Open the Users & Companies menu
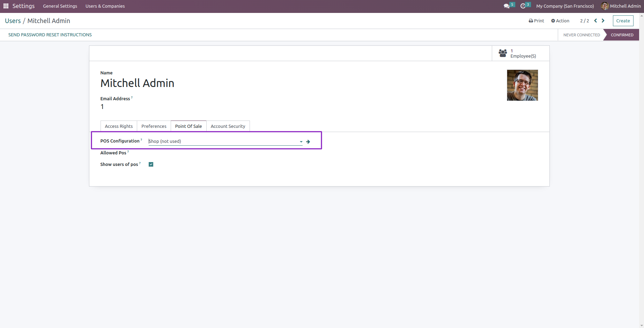The width and height of the screenshot is (644, 328). tap(105, 6)
